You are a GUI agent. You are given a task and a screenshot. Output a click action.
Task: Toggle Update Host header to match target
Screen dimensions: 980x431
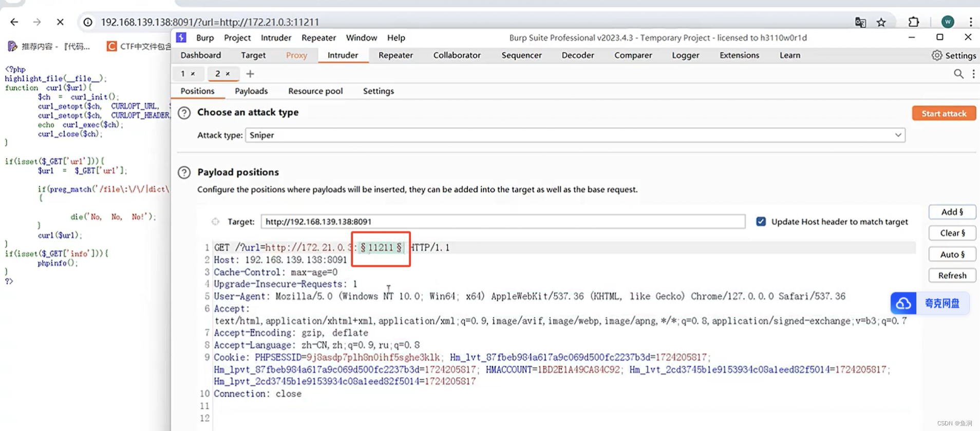pyautogui.click(x=761, y=222)
